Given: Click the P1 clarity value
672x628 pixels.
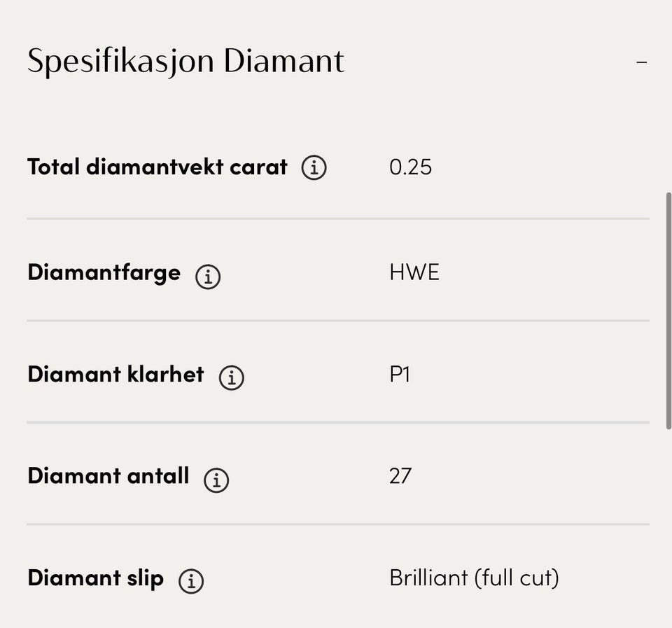Looking at the screenshot, I should (400, 375).
